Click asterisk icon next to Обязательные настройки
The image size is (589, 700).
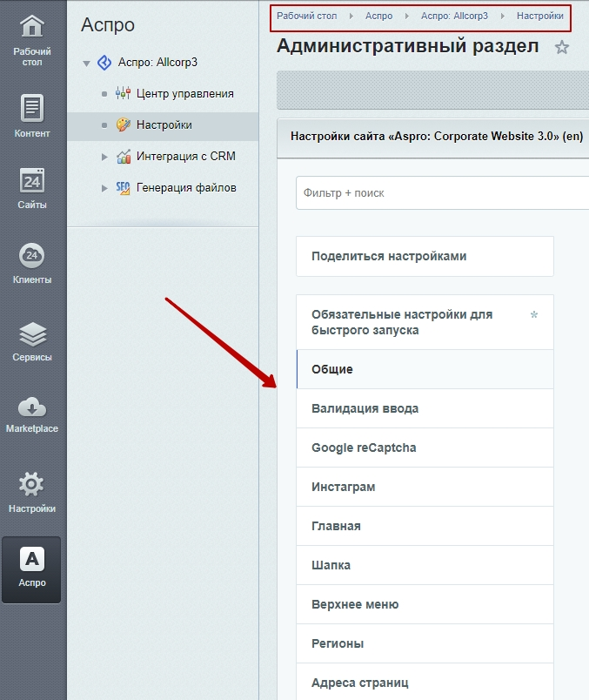(533, 314)
